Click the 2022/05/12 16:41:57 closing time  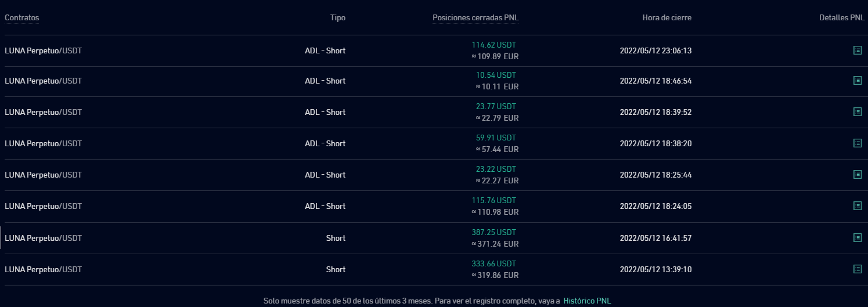click(655, 238)
